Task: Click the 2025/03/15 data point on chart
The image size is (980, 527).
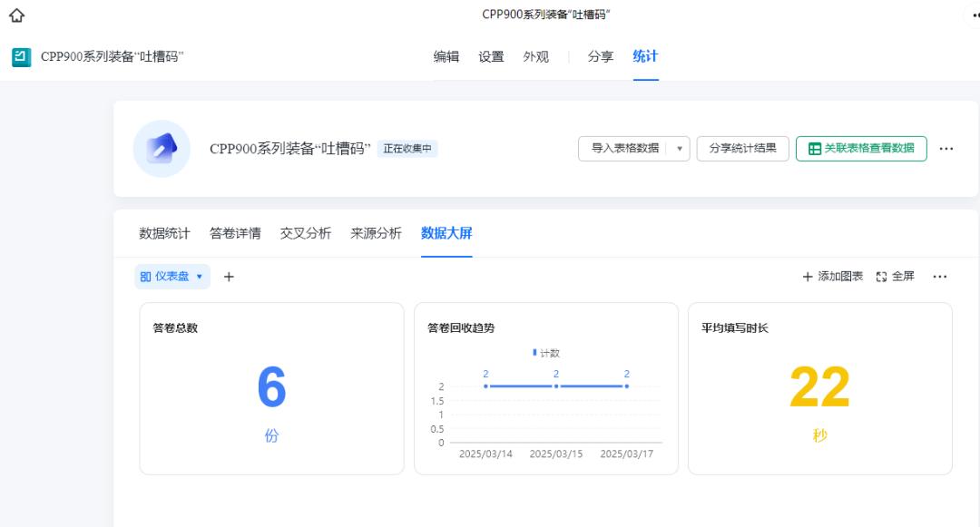Action: (x=555, y=386)
